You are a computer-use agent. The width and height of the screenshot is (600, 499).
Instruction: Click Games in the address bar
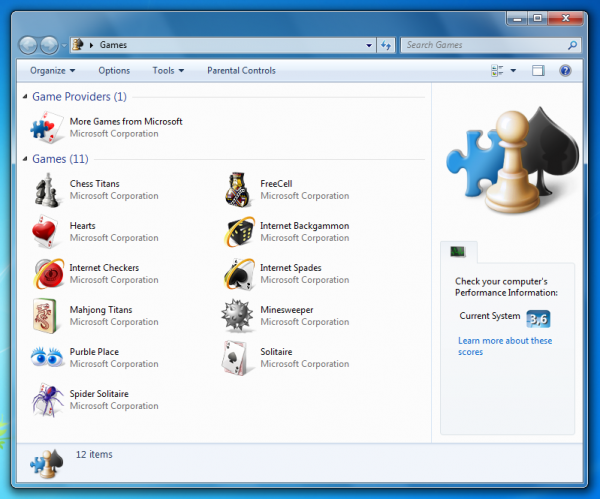click(113, 45)
